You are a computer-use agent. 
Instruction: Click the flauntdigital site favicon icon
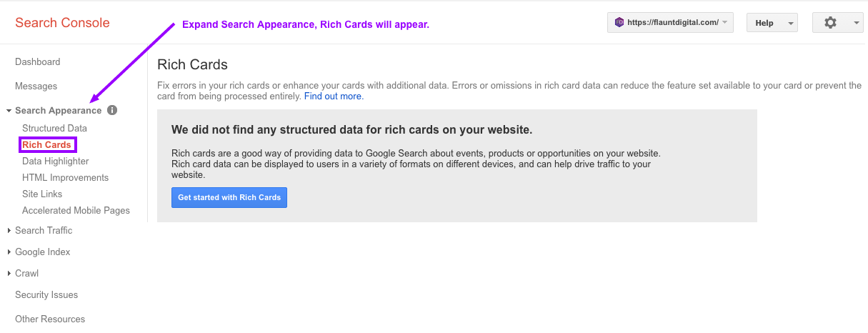pos(619,23)
